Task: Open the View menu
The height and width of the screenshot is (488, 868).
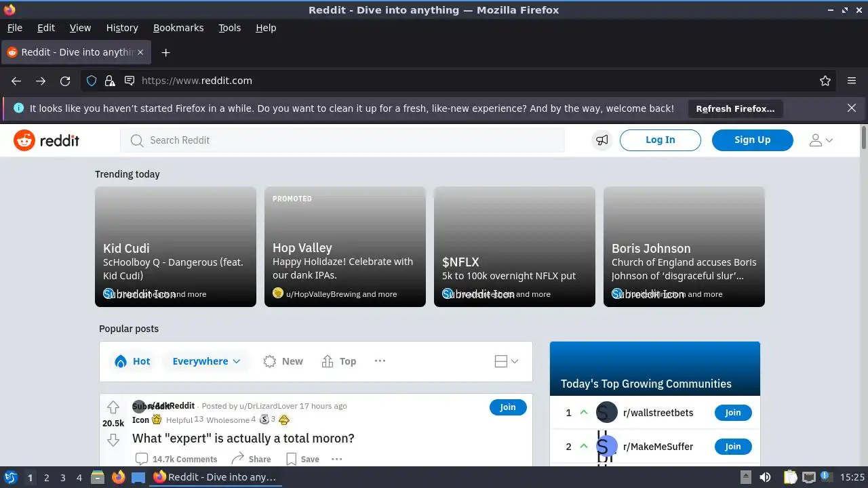Action: tap(80, 28)
